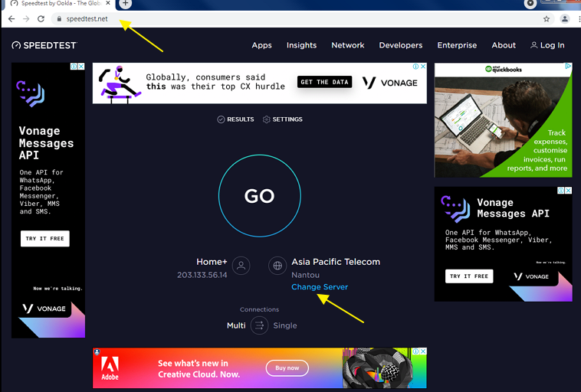Click ad info icon on top Vonage banner

coord(416,67)
